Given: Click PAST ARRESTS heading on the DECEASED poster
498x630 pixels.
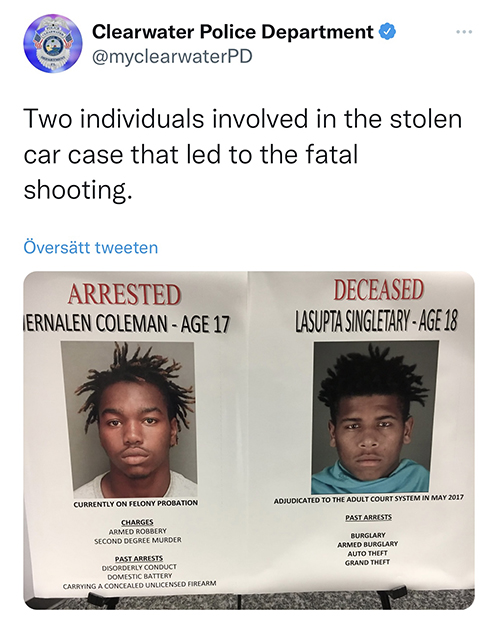Looking at the screenshot, I should click(369, 517).
